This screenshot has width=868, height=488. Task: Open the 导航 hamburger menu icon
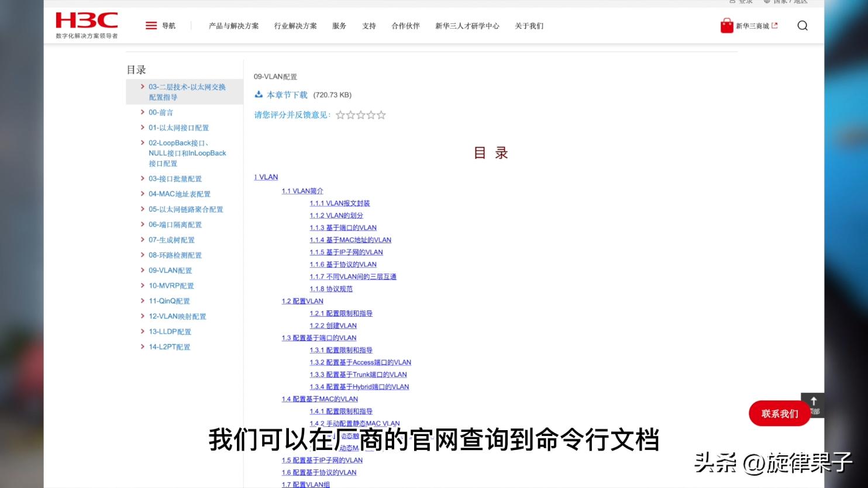coord(151,25)
